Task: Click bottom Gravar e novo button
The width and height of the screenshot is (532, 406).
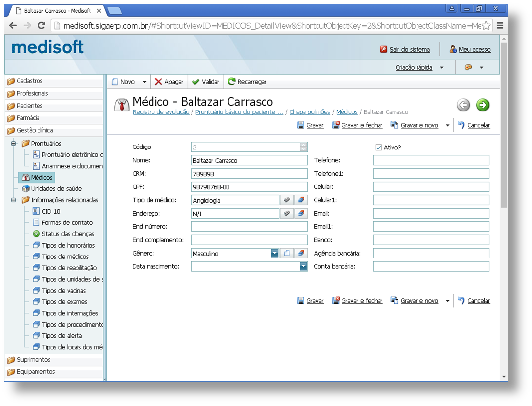Action: (x=415, y=301)
